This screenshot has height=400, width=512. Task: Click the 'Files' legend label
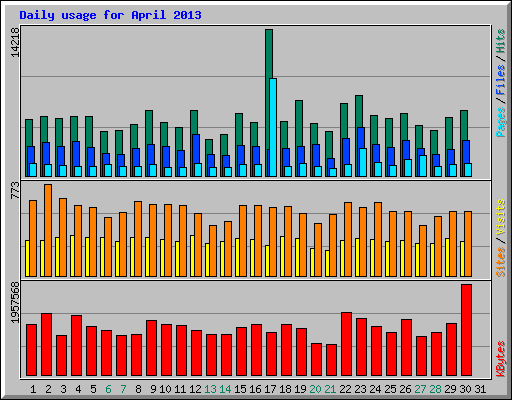(501, 80)
